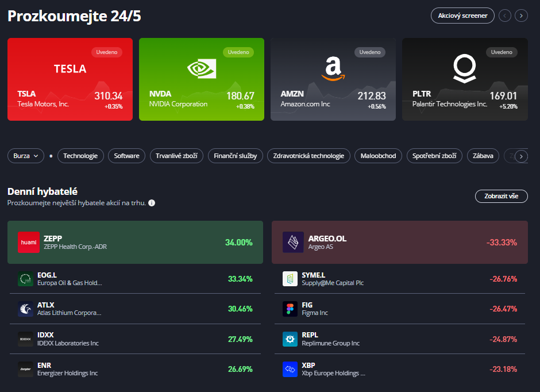Click the -23.18% loss value
Screen dimensions: 540x392
click(x=503, y=369)
